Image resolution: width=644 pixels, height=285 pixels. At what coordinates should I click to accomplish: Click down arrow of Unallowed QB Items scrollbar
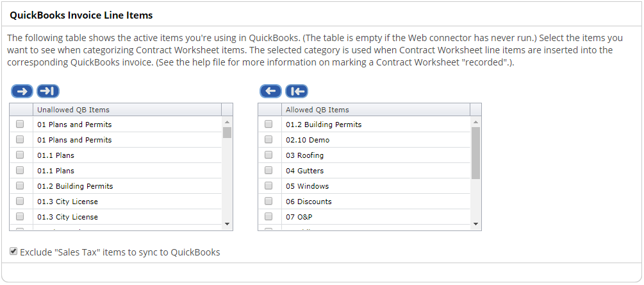coord(227,224)
